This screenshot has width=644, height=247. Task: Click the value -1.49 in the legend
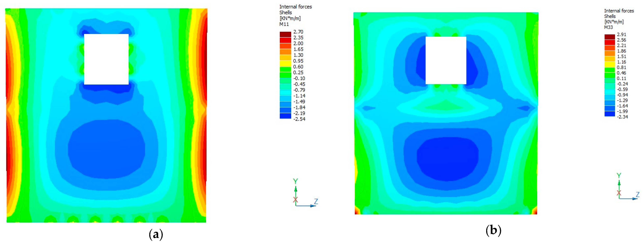pyautogui.click(x=299, y=102)
